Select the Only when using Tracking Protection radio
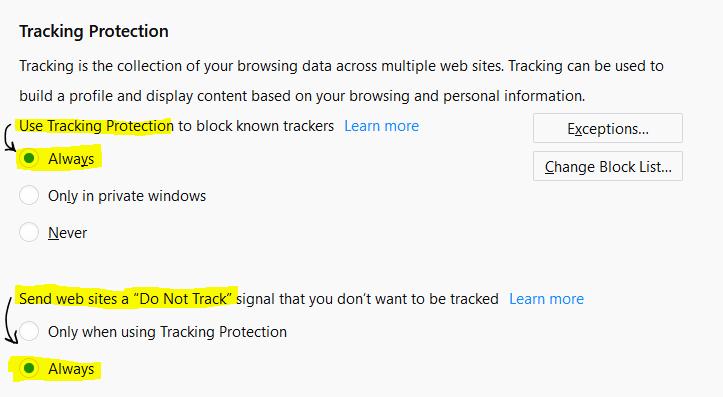The image size is (723, 397). point(29,331)
